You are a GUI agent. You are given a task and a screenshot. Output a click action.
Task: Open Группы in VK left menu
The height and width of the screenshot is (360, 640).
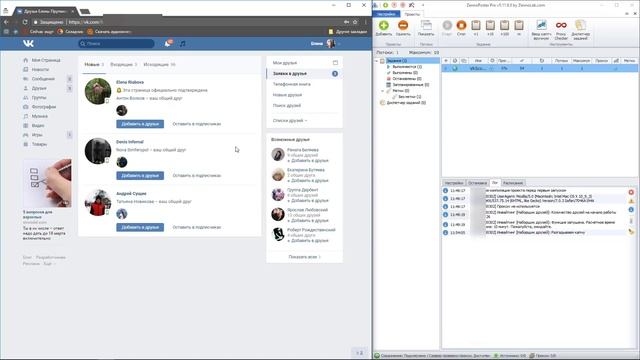[x=39, y=98]
